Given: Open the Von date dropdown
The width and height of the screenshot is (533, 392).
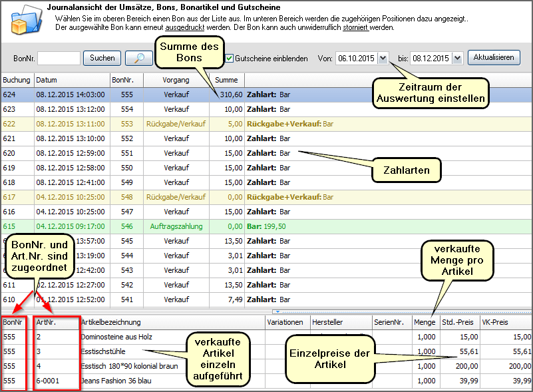Looking at the screenshot, I should (383, 59).
